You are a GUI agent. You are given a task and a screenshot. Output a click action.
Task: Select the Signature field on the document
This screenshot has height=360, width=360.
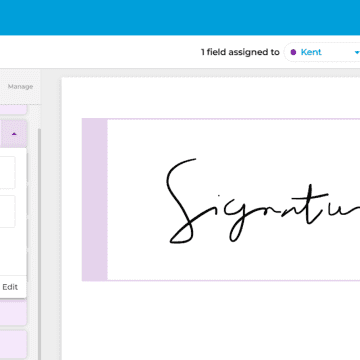(221, 199)
